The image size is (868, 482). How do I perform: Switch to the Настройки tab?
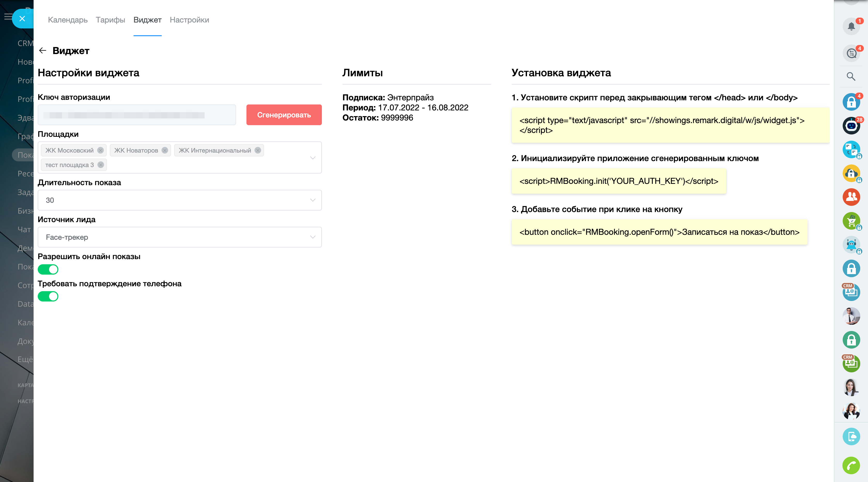[x=189, y=20]
